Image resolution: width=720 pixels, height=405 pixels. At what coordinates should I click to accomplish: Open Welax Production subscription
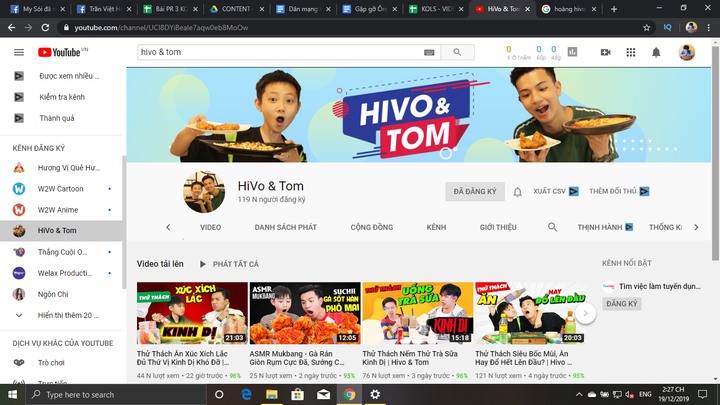(62, 273)
